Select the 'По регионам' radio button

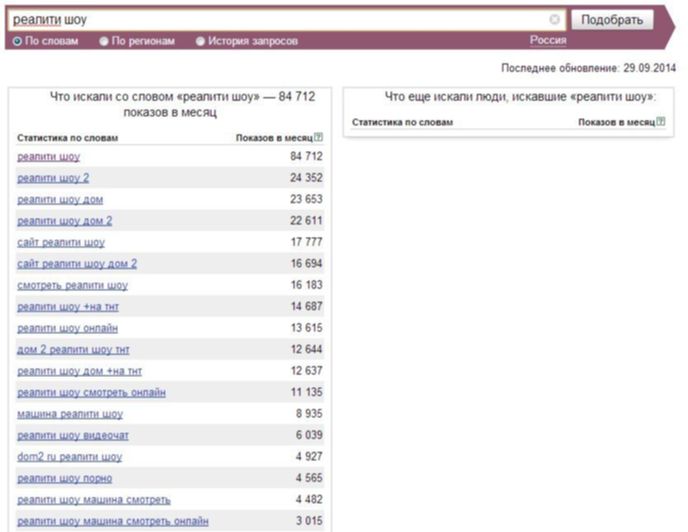click(104, 41)
